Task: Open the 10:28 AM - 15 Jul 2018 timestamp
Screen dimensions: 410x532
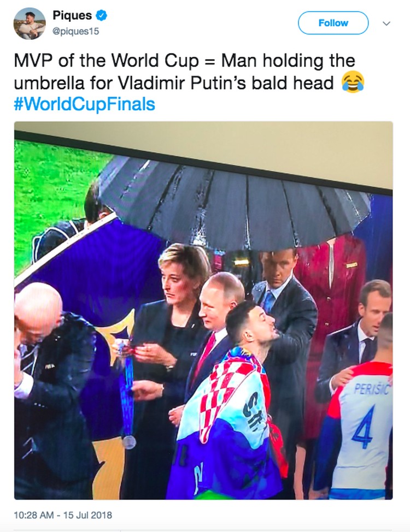Action: point(63,515)
